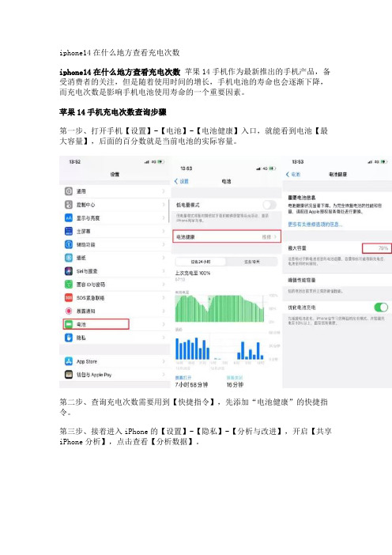This screenshot has width=392, height=555.
Task: Open the 电池 row chevron
Action: [x=164, y=324]
